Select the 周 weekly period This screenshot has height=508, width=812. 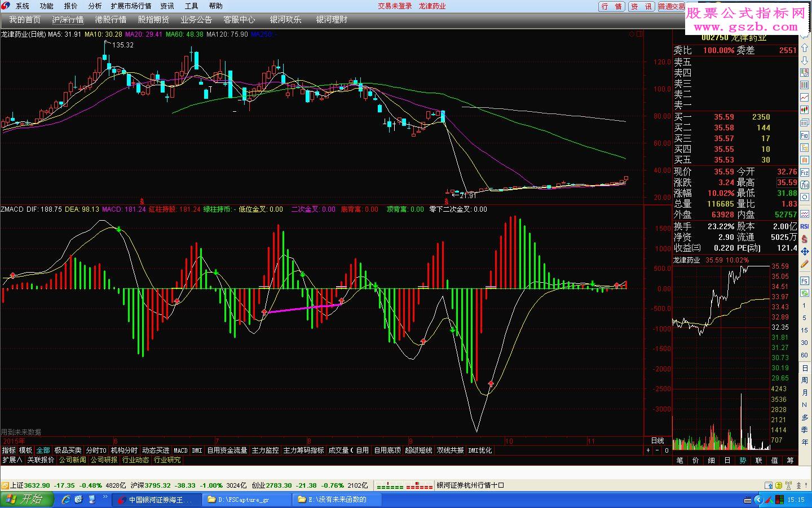805,380
